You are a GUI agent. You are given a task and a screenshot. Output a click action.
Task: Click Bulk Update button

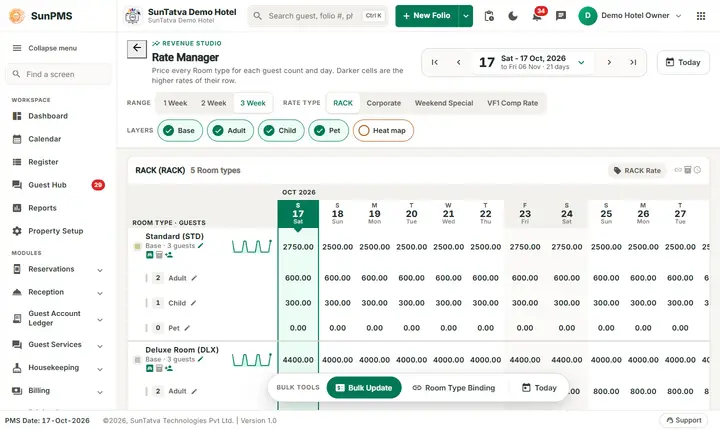[364, 388]
